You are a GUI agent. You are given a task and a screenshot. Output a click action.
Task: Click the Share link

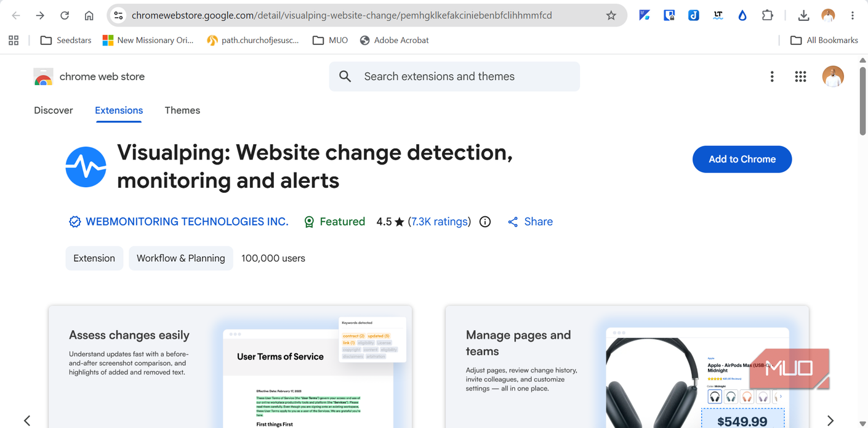point(530,222)
